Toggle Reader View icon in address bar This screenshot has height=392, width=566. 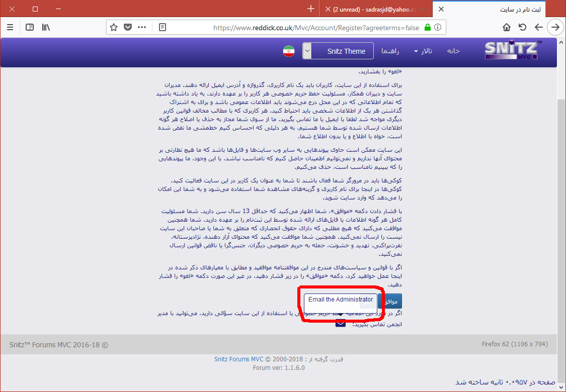tap(163, 28)
